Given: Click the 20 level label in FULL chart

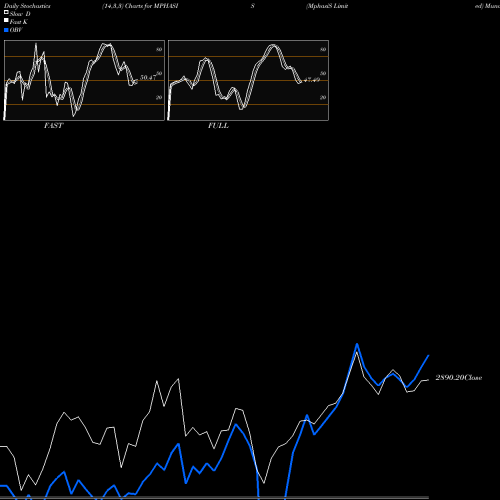Looking at the screenshot, I should 323,97.
